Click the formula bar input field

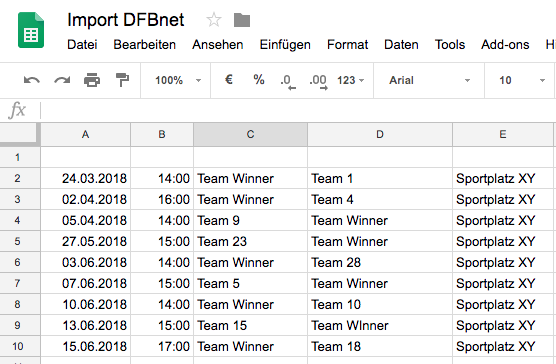(298, 110)
